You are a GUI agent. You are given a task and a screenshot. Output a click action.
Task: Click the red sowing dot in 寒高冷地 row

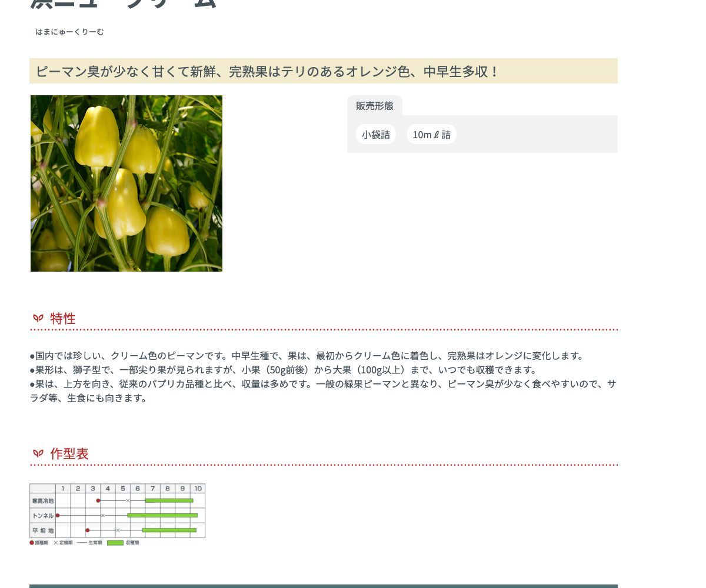[x=98, y=500]
